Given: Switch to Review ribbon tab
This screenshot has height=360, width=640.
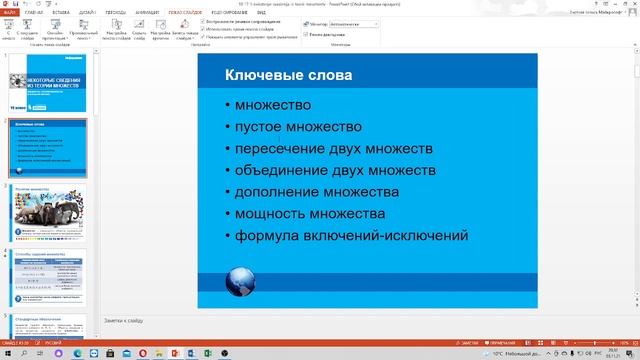Looking at the screenshot, I should pos(229,12).
